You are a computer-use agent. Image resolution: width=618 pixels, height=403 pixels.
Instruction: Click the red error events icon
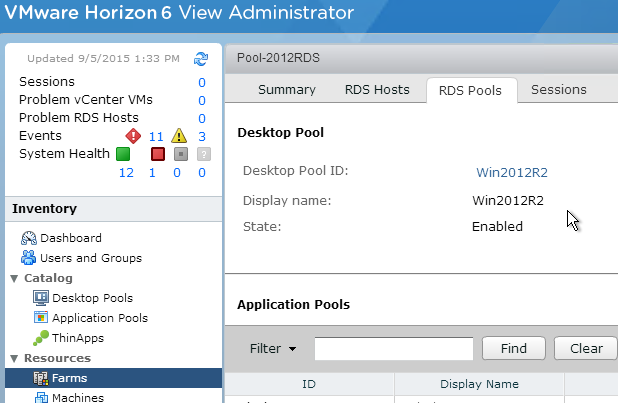tap(133, 136)
